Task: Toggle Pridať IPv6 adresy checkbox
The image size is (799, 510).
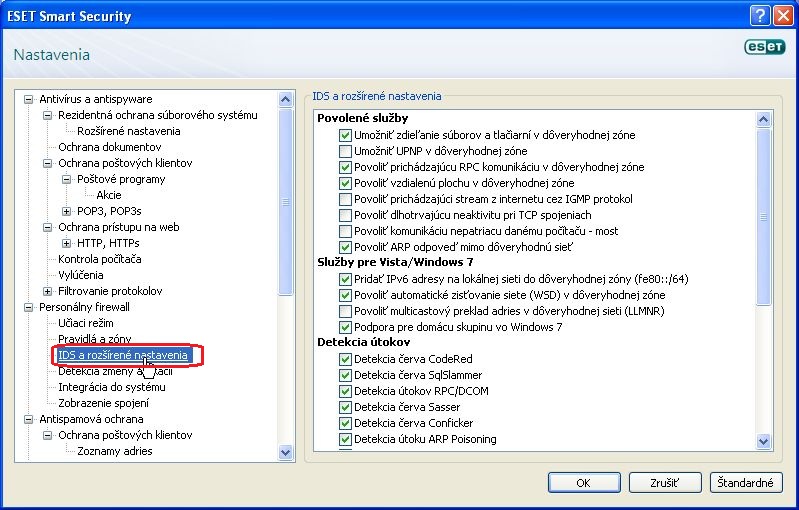Action: pyautogui.click(x=345, y=279)
